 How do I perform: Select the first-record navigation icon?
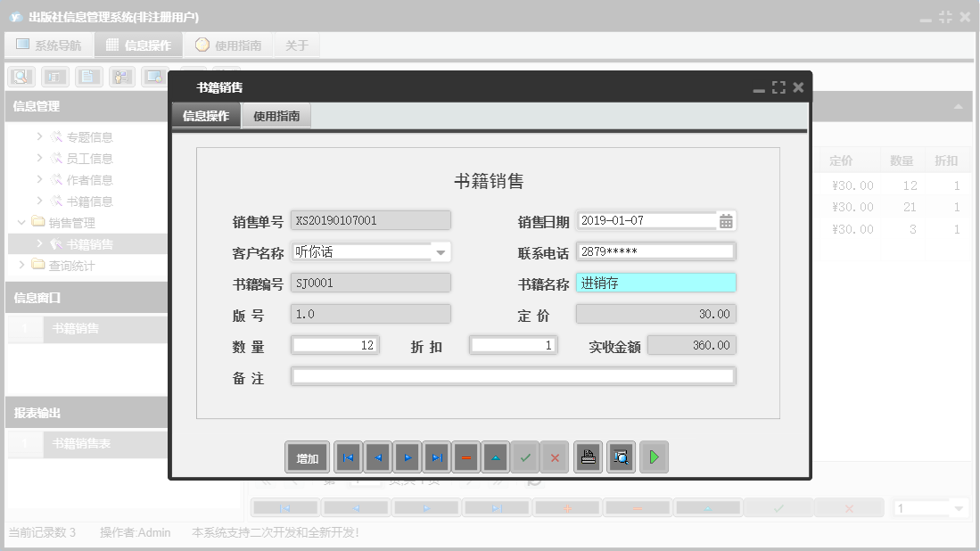(x=348, y=456)
